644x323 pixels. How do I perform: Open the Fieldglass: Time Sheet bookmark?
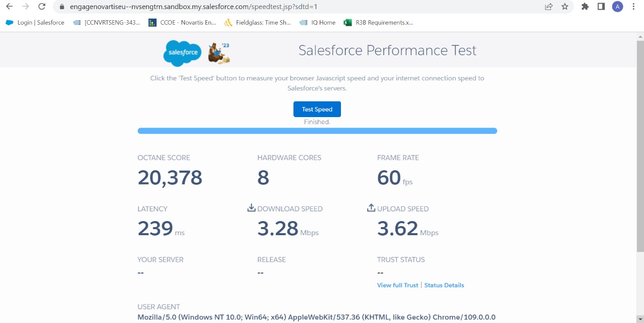click(x=258, y=22)
